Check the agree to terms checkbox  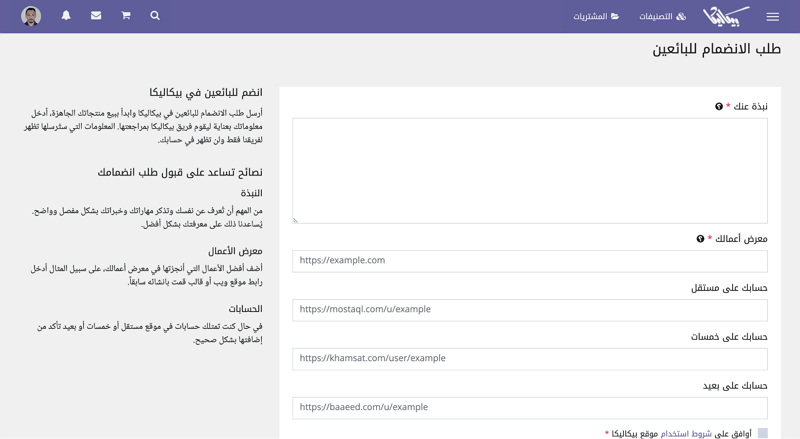pyautogui.click(x=763, y=433)
